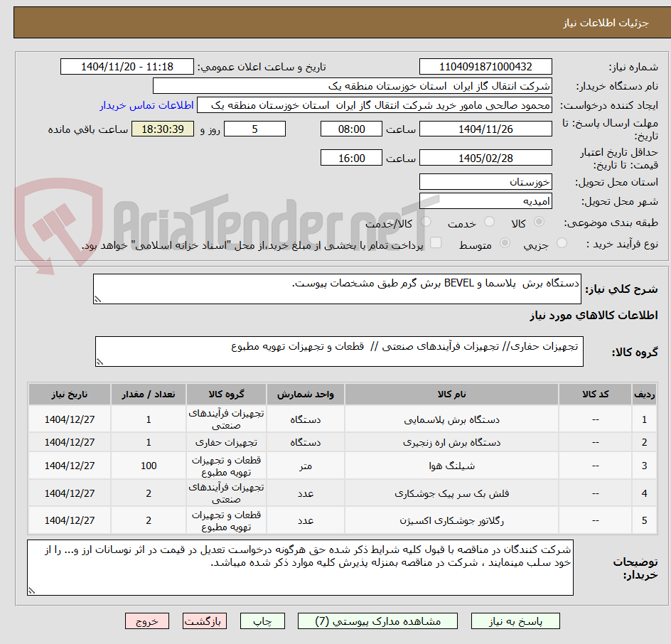Click the validity time field 16:00

pos(351,158)
